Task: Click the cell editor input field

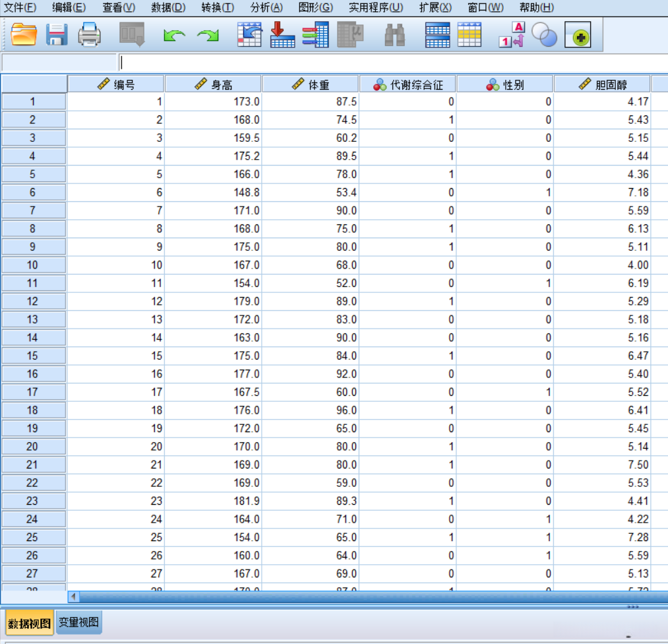Action: click(x=393, y=63)
